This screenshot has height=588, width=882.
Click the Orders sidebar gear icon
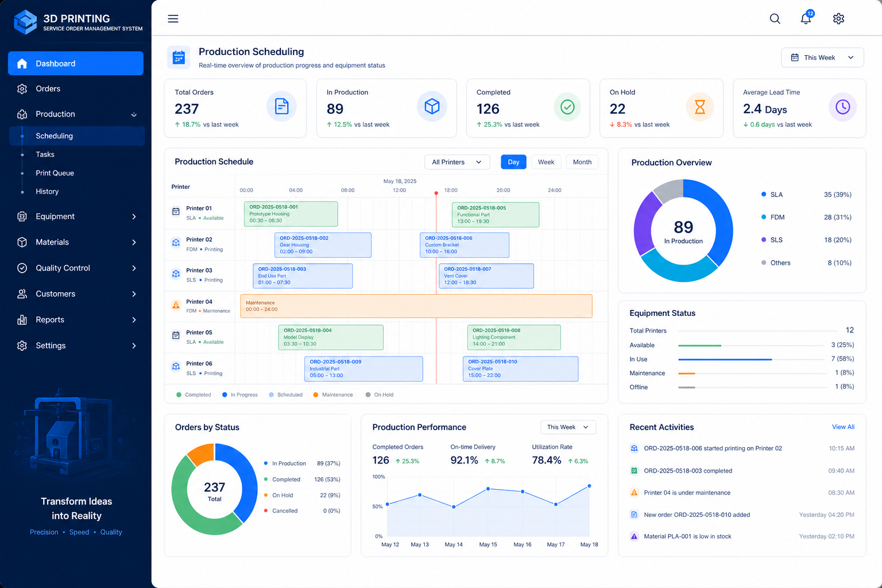(x=22, y=89)
